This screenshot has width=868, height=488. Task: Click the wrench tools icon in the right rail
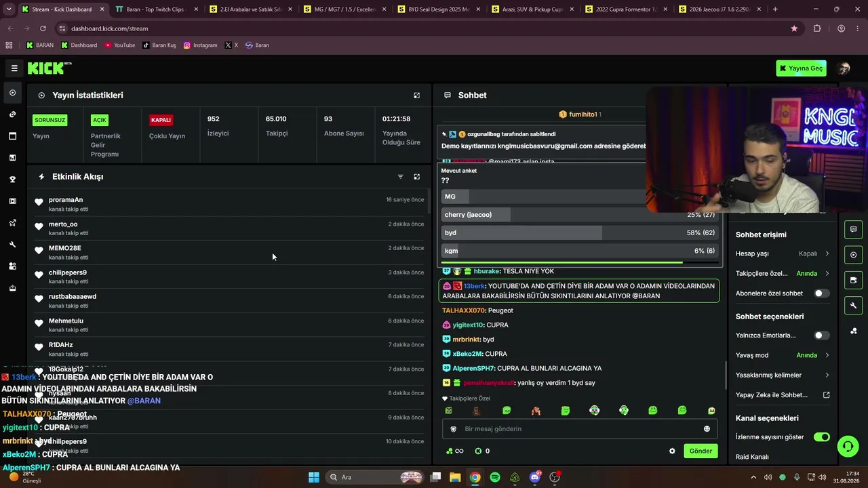click(x=853, y=306)
